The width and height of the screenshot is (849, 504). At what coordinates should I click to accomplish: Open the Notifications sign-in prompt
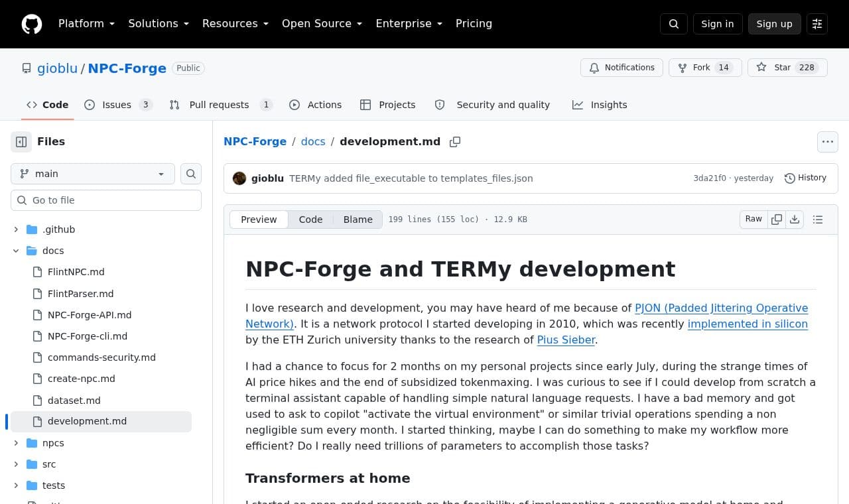[621, 68]
